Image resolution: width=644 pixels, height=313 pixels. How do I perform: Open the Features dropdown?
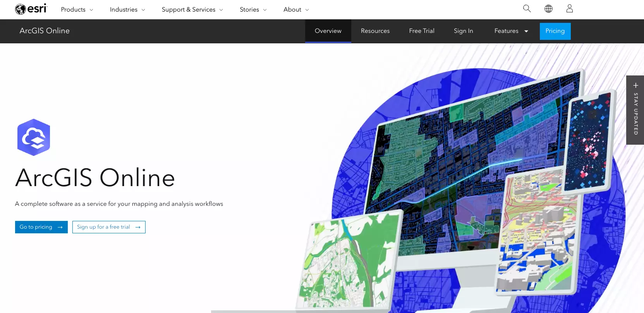[x=511, y=31]
